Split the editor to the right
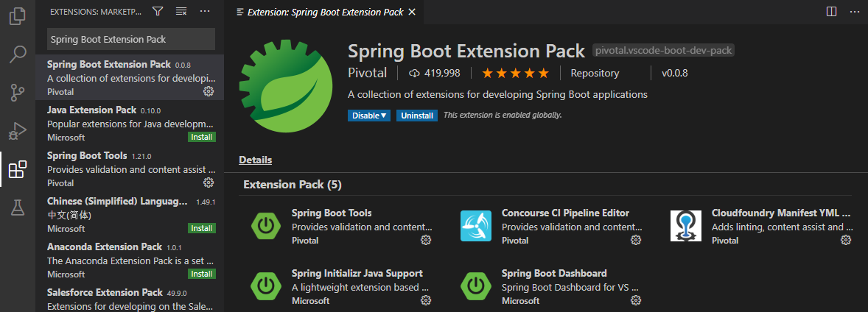Screen dimensions: 868x312 tap(831, 11)
